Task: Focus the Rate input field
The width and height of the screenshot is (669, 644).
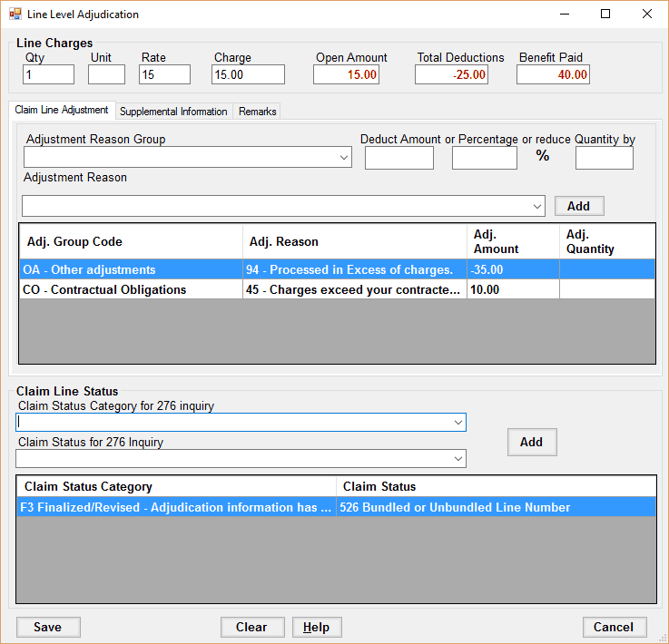Action: click(x=164, y=74)
